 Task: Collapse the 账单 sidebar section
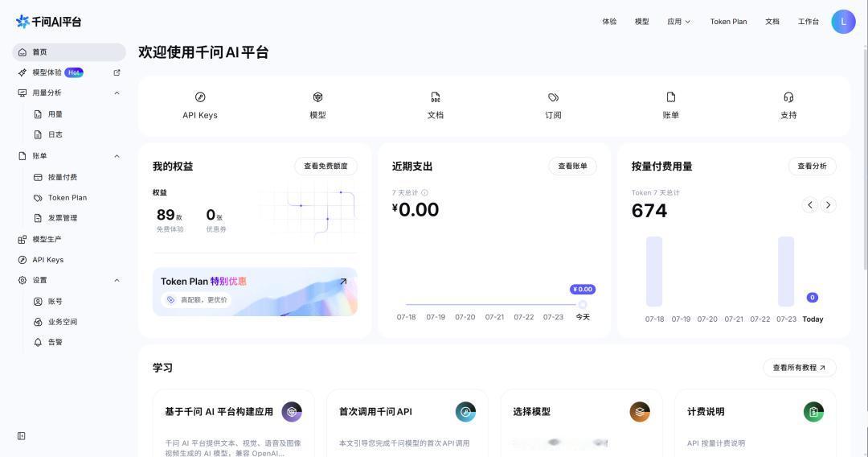coord(117,156)
